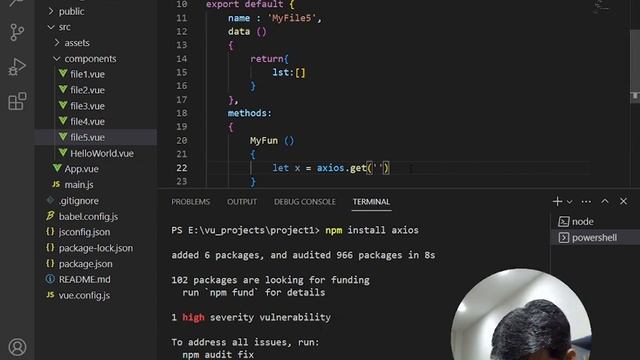Switch to the OUTPUT tab
640x360 pixels.
242,202
